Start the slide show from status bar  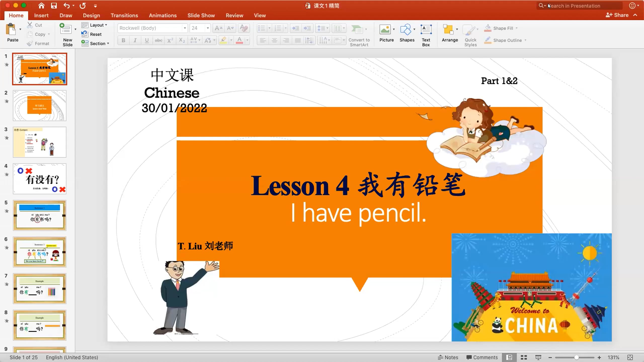(x=538, y=357)
